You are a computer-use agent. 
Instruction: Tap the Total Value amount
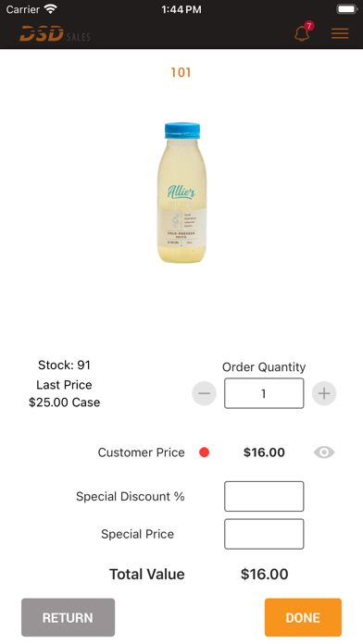click(264, 575)
